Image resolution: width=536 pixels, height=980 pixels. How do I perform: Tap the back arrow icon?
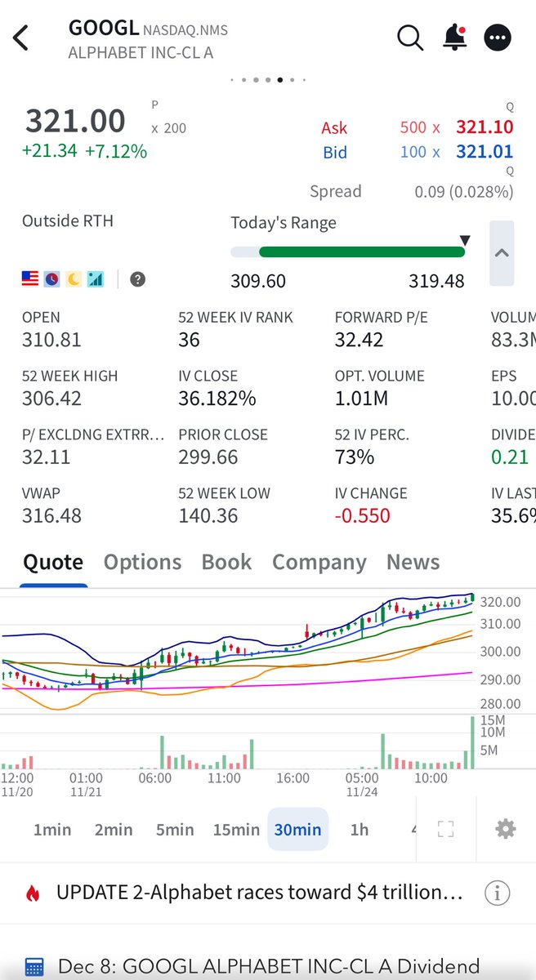pos(20,38)
